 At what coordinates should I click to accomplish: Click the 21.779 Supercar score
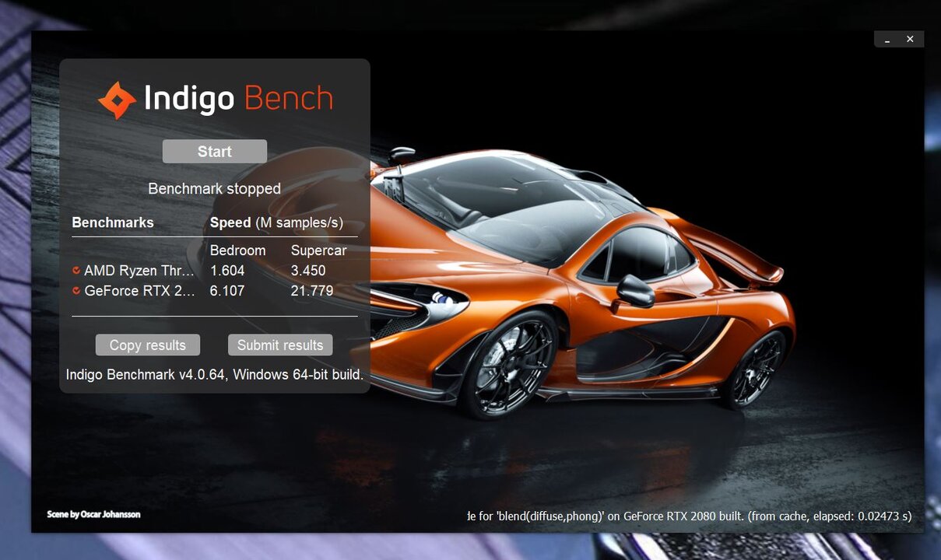tap(312, 291)
